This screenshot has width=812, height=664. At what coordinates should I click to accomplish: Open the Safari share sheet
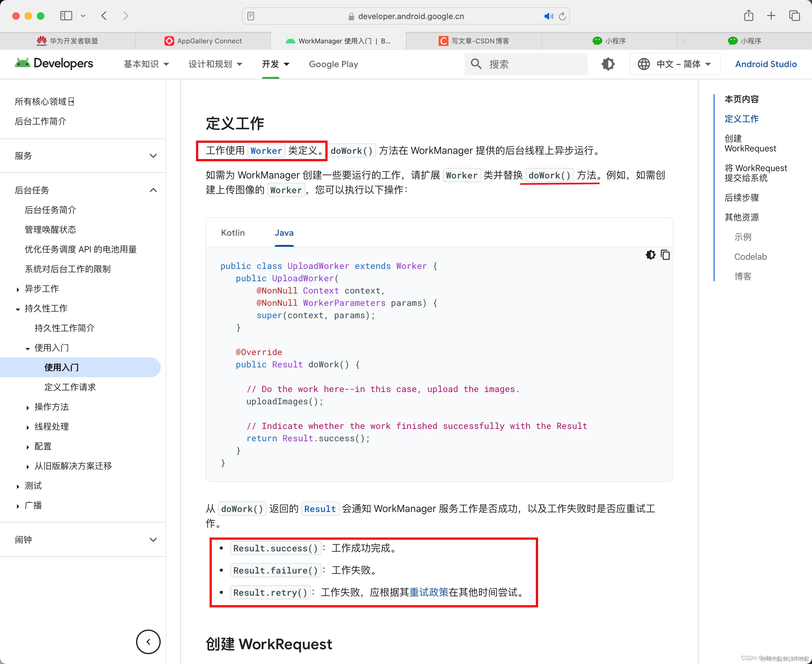pyautogui.click(x=749, y=16)
